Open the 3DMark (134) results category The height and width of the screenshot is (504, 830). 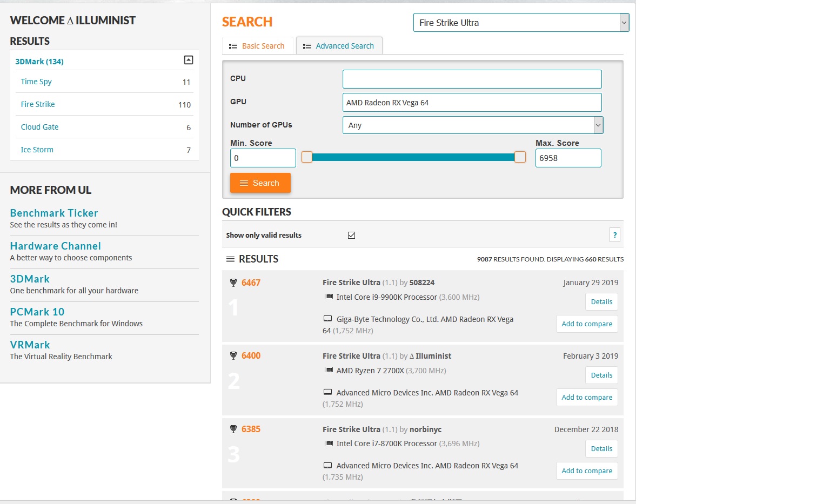pyautogui.click(x=39, y=62)
